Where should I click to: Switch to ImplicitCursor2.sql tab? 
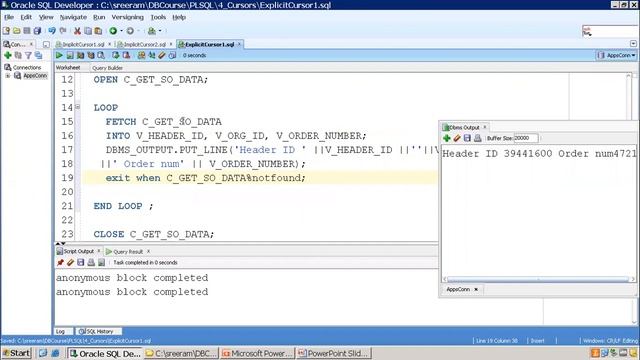coord(144,44)
